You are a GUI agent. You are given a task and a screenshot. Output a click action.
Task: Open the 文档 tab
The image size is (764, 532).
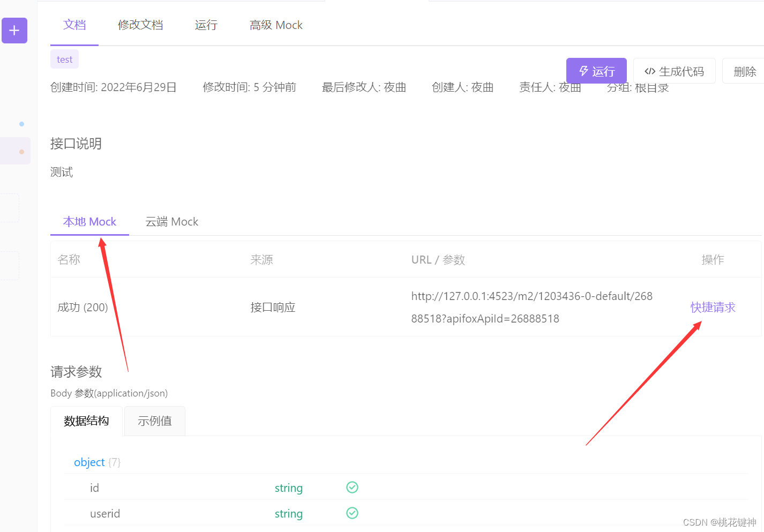click(x=74, y=25)
